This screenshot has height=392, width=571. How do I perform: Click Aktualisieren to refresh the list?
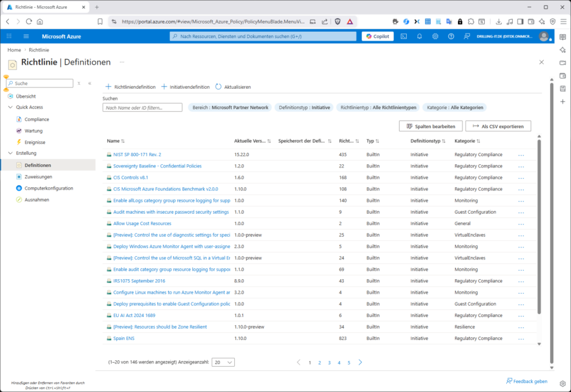click(233, 87)
